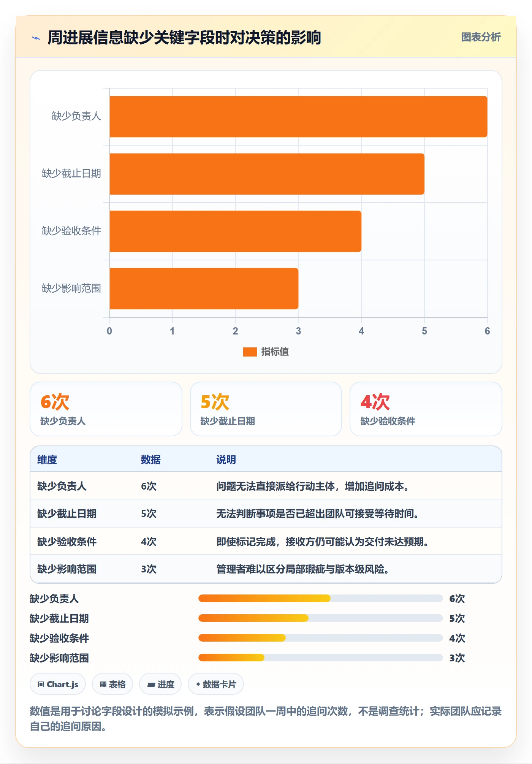The width and height of the screenshot is (532, 764).
Task: Click x-axis tick label 6
Action: pyautogui.click(x=487, y=331)
